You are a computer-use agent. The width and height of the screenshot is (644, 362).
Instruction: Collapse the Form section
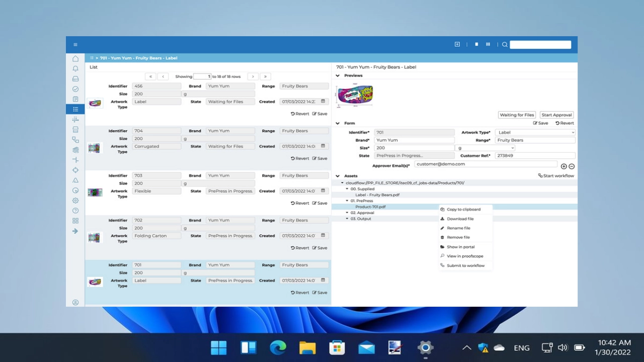point(338,123)
